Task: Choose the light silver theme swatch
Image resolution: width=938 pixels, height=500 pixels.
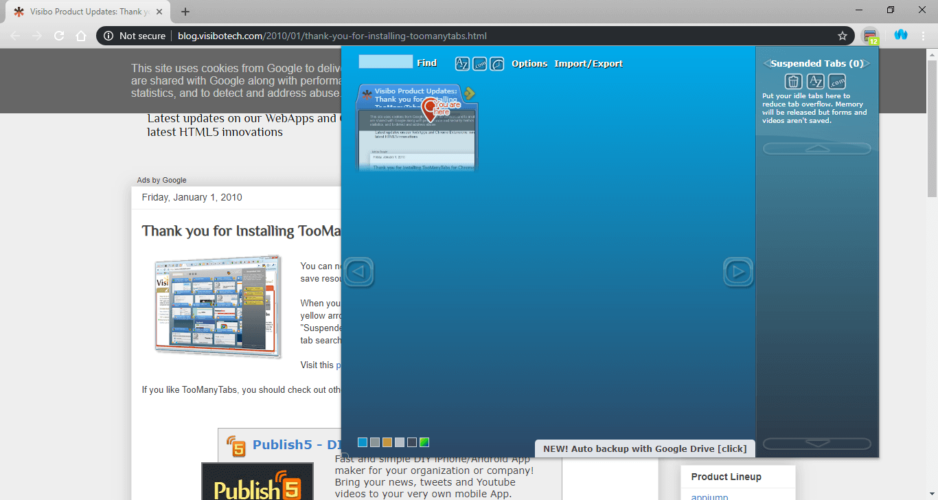Action: pyautogui.click(x=400, y=443)
